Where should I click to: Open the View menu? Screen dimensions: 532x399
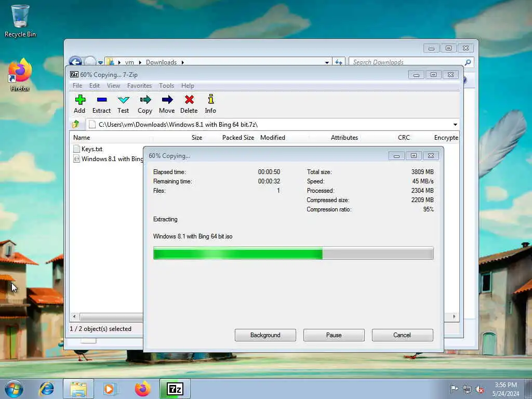click(113, 86)
